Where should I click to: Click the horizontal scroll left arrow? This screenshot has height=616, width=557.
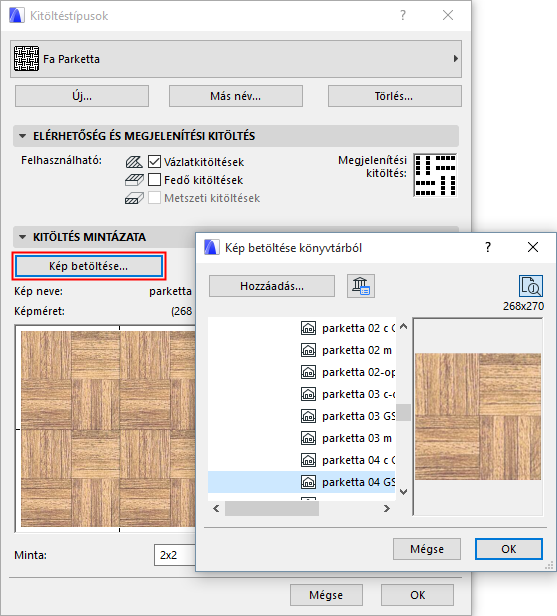click(x=216, y=508)
